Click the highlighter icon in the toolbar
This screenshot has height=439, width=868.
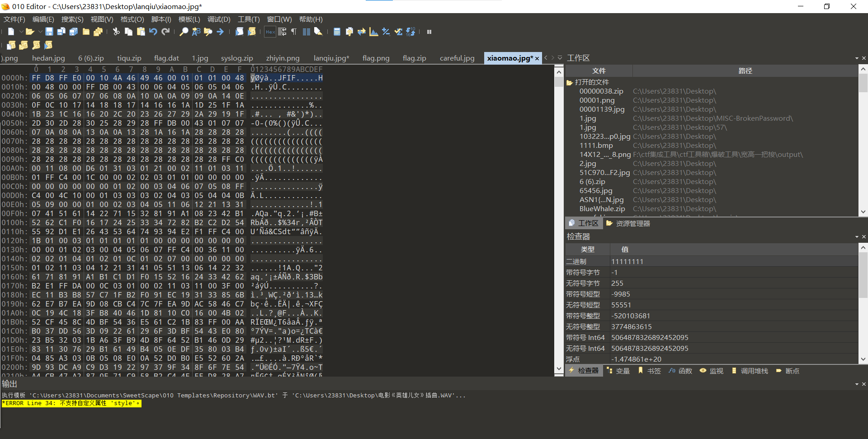point(318,32)
